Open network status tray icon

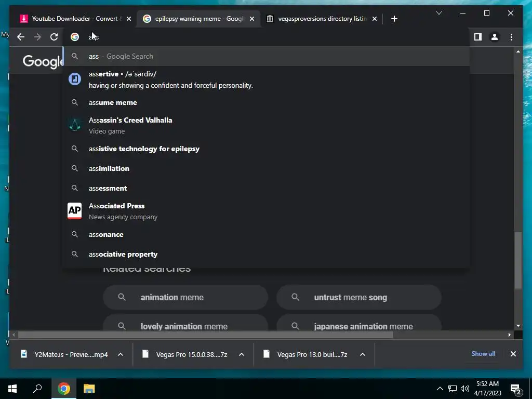(x=453, y=389)
